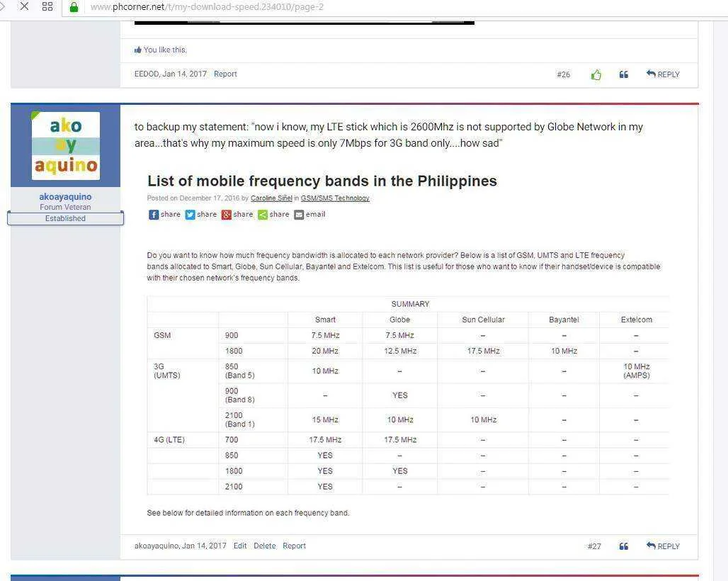
Task: Click green ShareThis share icon
Action: point(263,215)
